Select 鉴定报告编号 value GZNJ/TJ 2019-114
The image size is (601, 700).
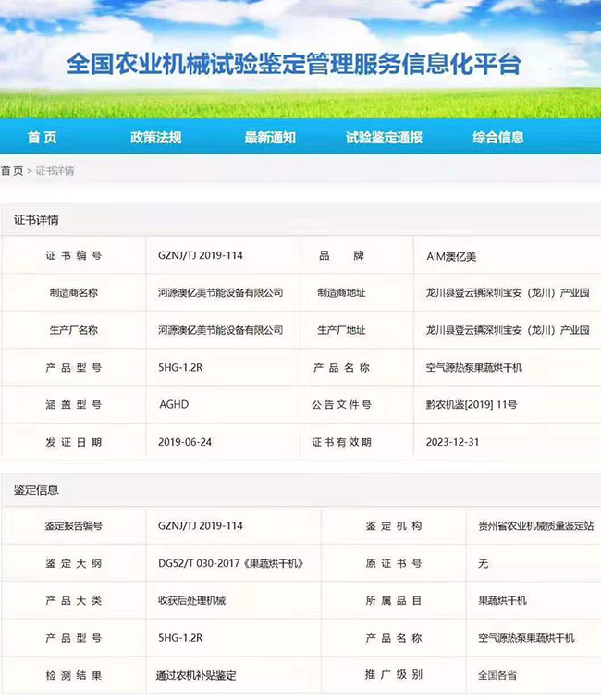click(201, 525)
